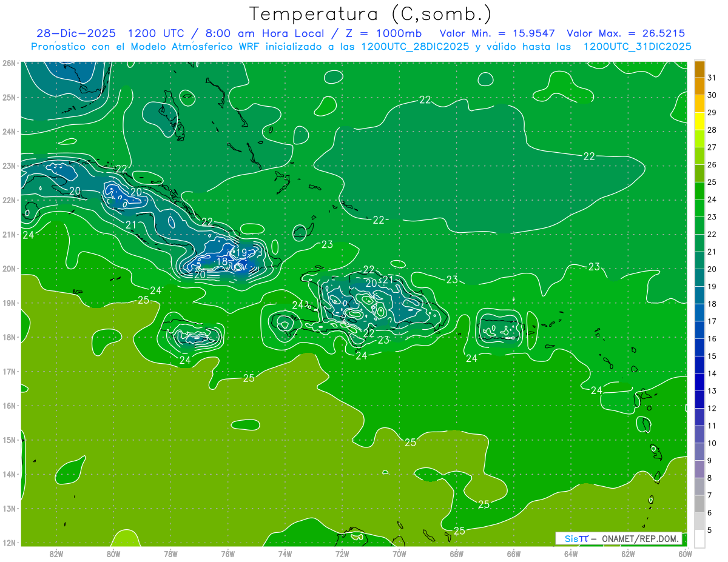The image size is (728, 562).
Task: Click the '72W' longitude axis label
Action: click(342, 554)
